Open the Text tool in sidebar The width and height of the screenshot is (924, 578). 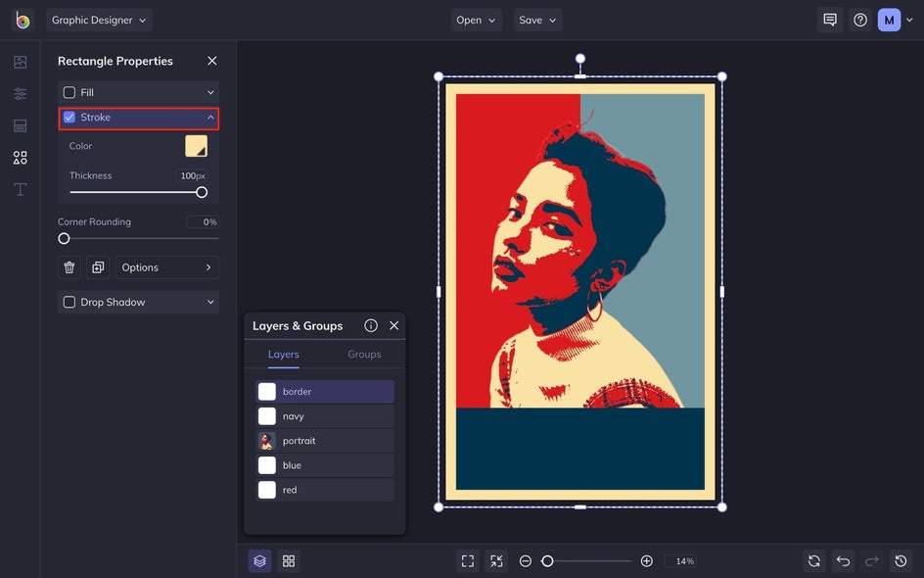coord(20,189)
